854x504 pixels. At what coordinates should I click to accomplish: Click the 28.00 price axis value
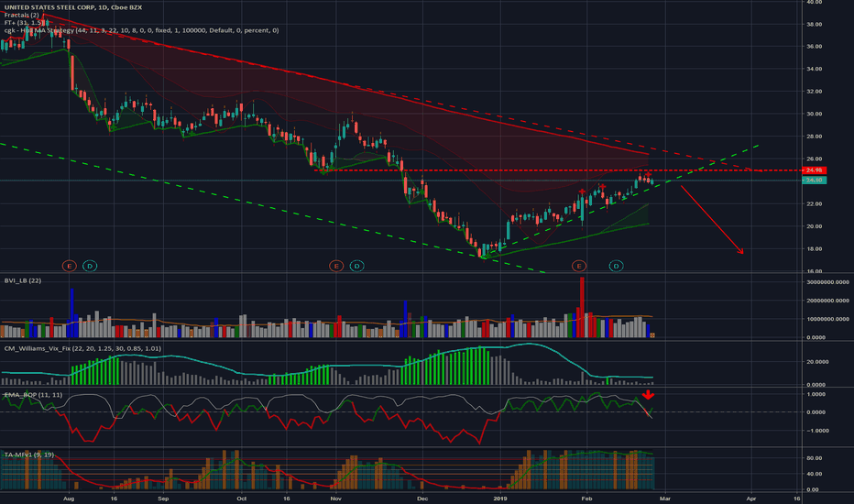click(815, 137)
